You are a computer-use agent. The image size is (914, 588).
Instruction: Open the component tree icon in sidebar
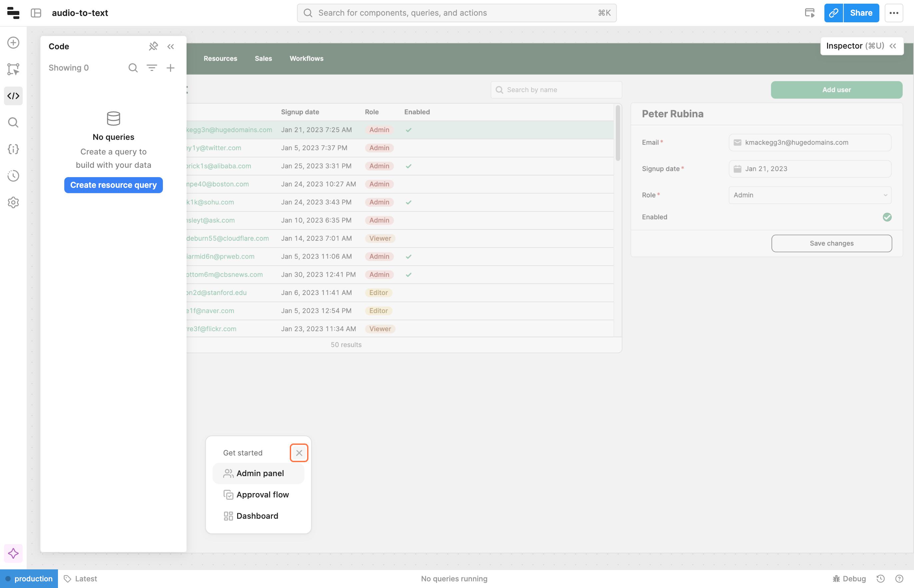[x=13, y=69]
